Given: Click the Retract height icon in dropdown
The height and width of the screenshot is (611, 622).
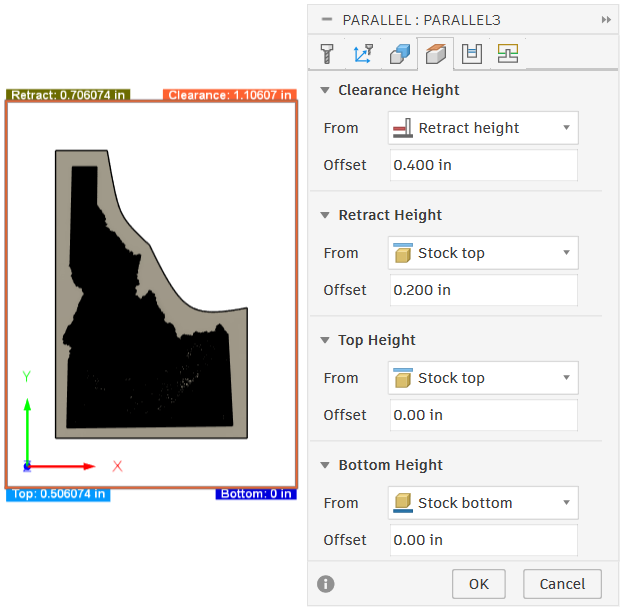Looking at the screenshot, I should point(403,128).
